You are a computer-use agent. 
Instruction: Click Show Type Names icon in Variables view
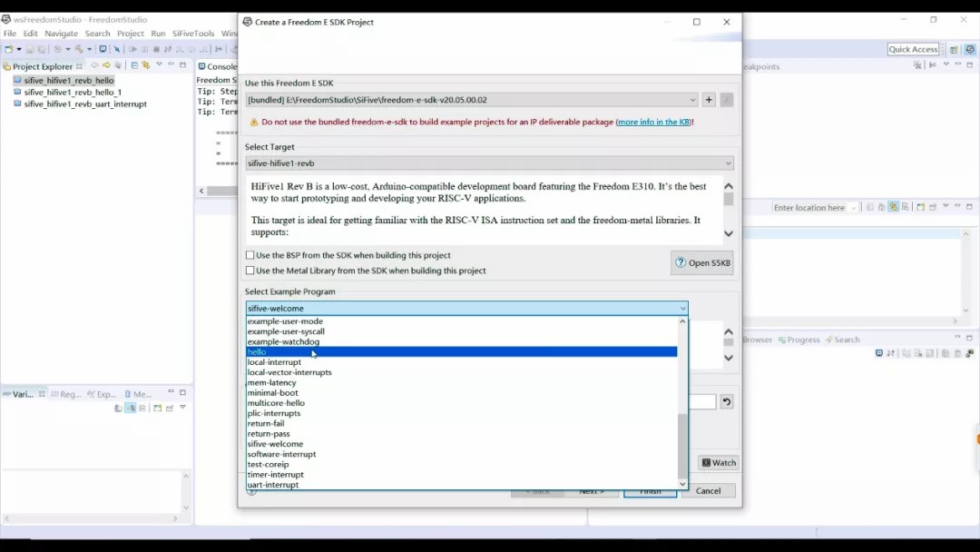coord(118,409)
